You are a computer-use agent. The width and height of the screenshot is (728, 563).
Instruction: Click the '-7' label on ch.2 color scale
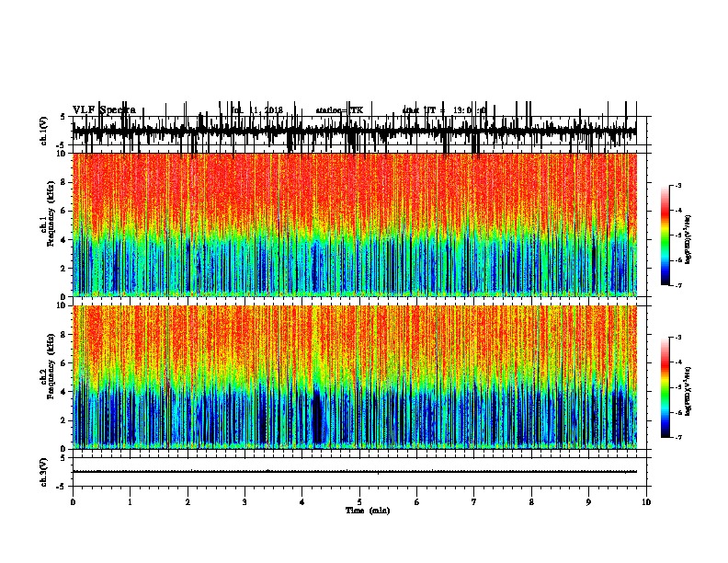click(677, 437)
